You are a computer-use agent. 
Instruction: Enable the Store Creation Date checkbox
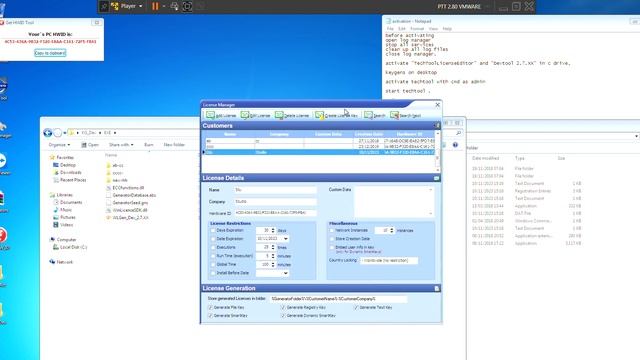[331, 239]
